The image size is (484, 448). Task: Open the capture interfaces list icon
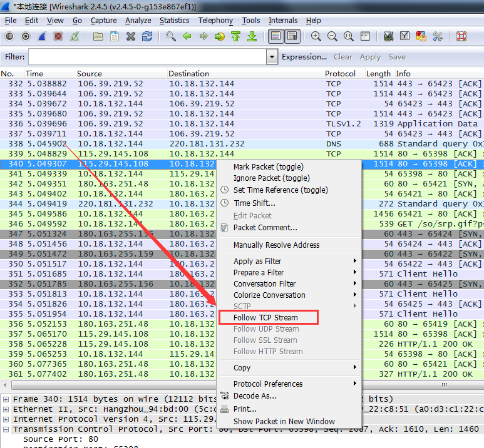(9, 36)
